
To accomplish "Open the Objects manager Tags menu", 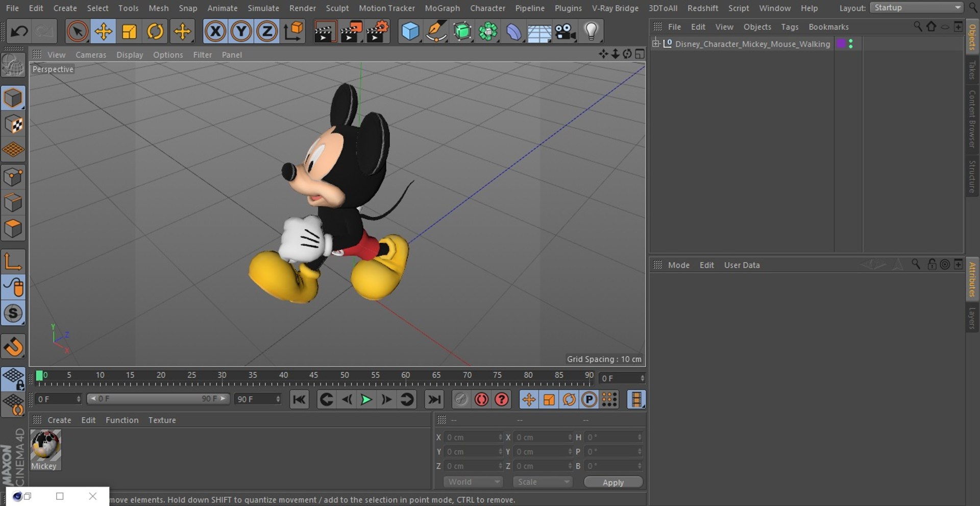I will coord(790,27).
